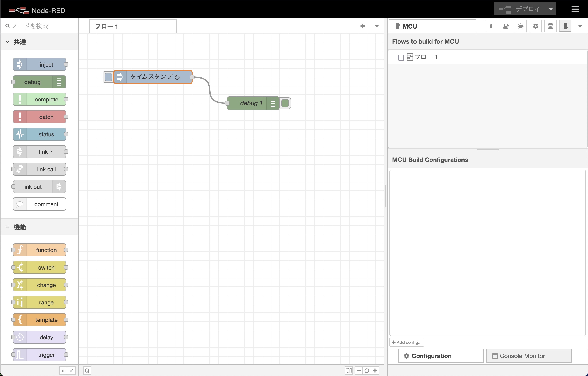Open the deploy options dropdown arrow
Image resolution: width=588 pixels, height=376 pixels.
coord(551,9)
